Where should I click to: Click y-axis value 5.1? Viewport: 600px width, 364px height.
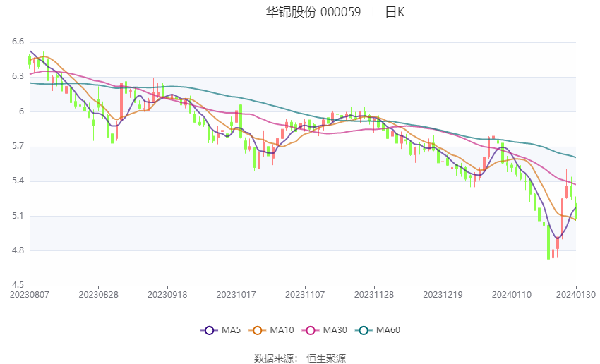[x=18, y=216]
